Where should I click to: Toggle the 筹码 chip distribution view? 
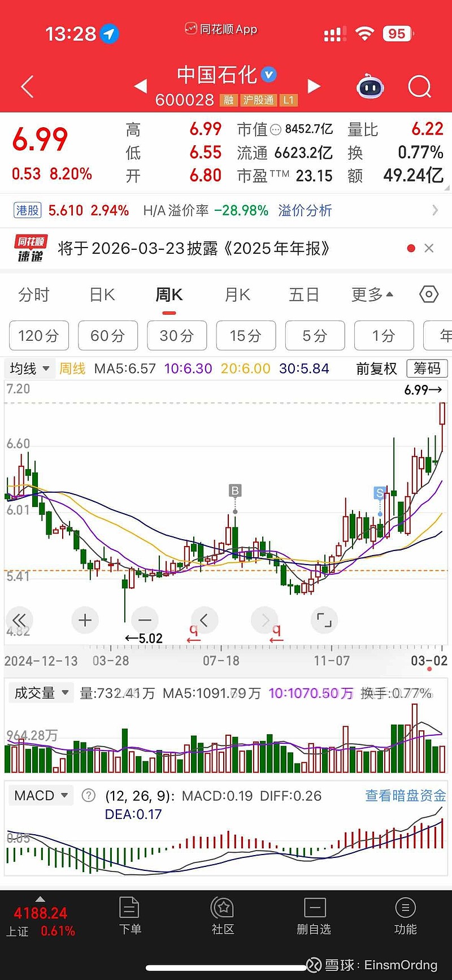(427, 368)
